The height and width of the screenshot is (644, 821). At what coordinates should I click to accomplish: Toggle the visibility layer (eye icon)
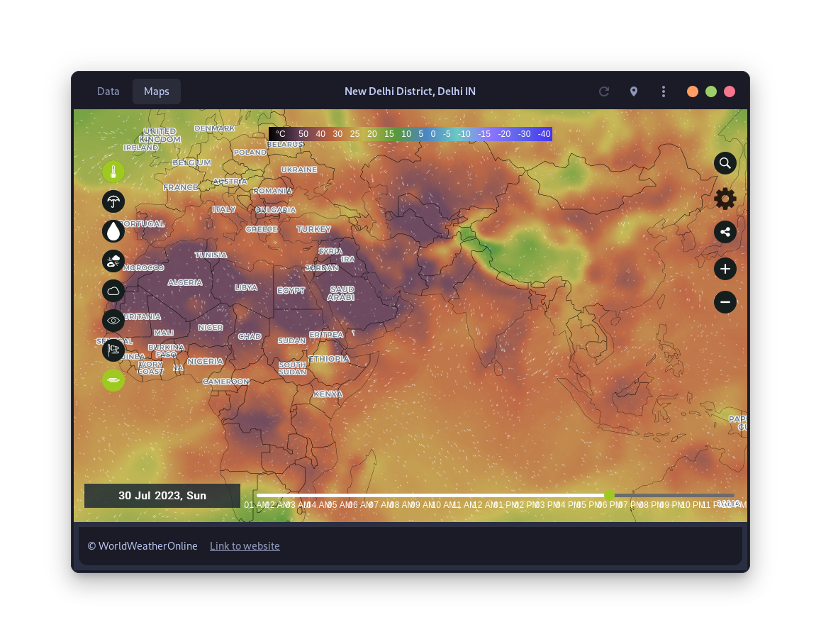113,320
